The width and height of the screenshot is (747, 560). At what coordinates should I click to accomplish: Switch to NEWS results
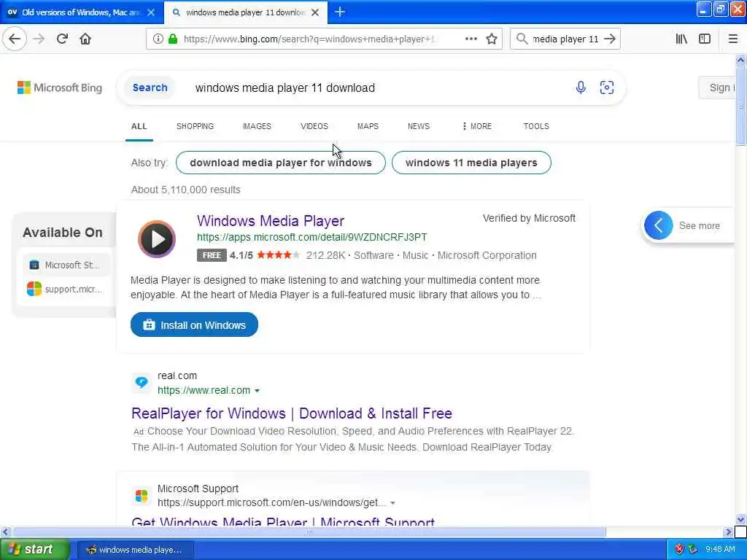click(418, 126)
